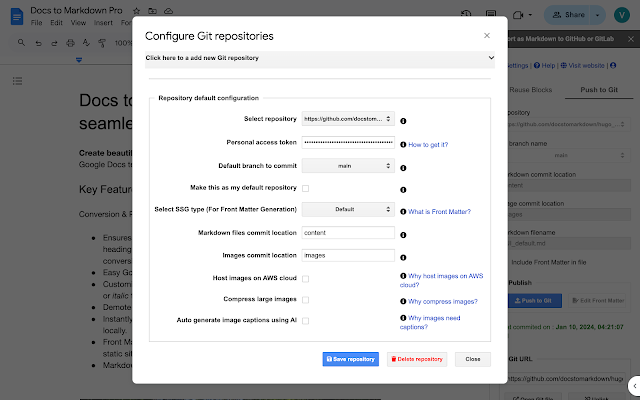Open the search menus magnifier tool
Image resolution: width=640 pixels, height=400 pixels.
tap(21, 42)
